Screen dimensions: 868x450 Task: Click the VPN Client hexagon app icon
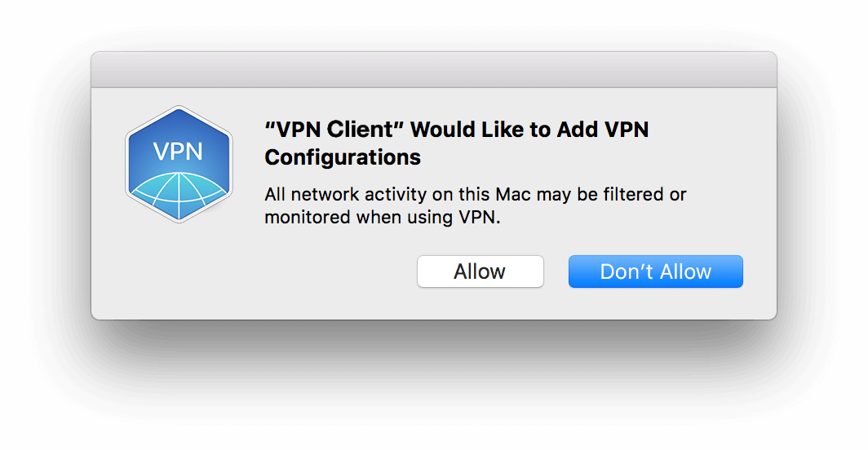(179, 164)
